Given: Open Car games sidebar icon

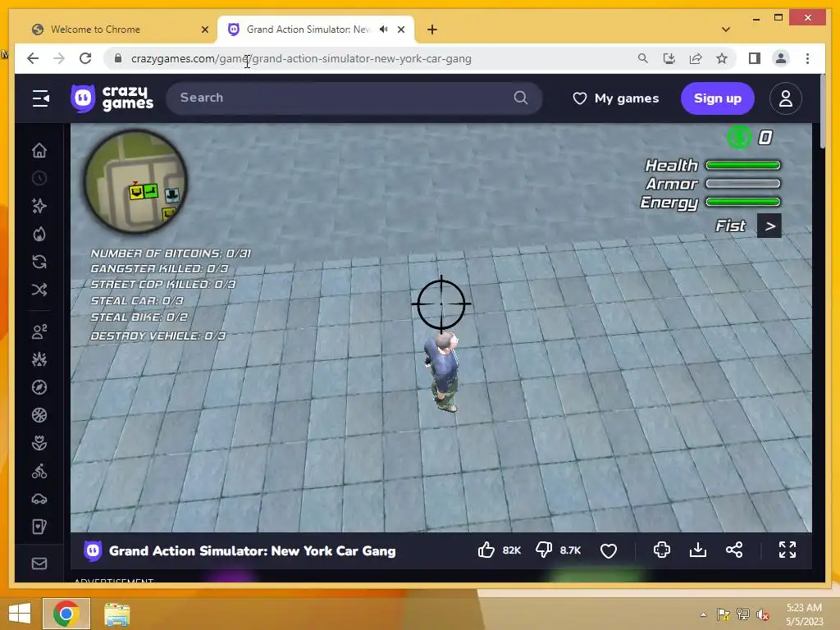Looking at the screenshot, I should [39, 499].
